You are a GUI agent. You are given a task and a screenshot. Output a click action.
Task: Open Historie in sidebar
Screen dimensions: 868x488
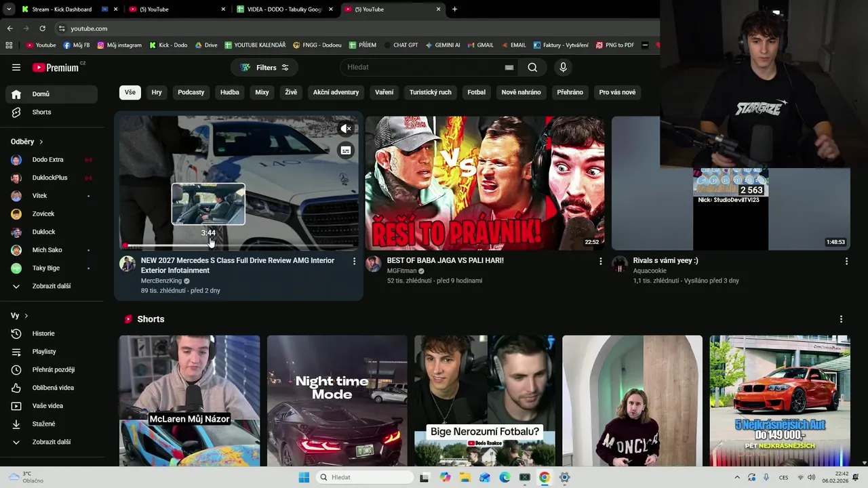coord(52,333)
